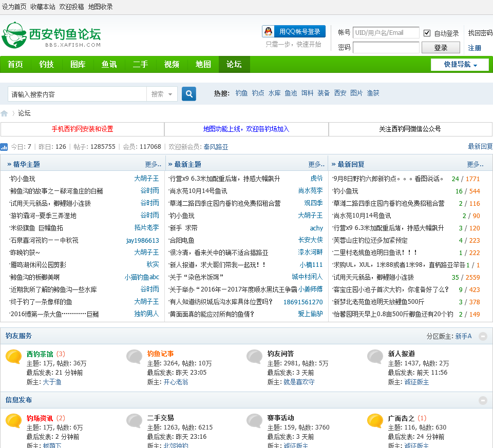
Task: Click 地图收录 in the top bar
Action: (100, 7)
